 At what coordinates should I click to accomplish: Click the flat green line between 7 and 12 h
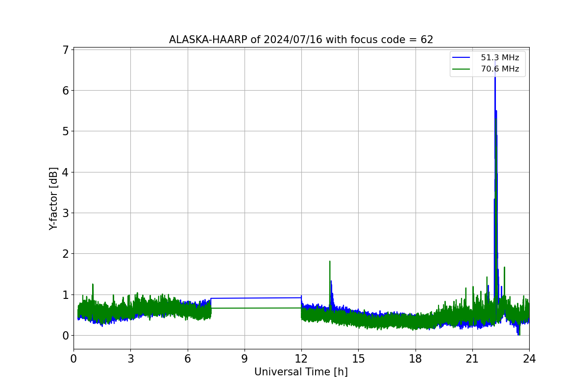[x=256, y=308]
